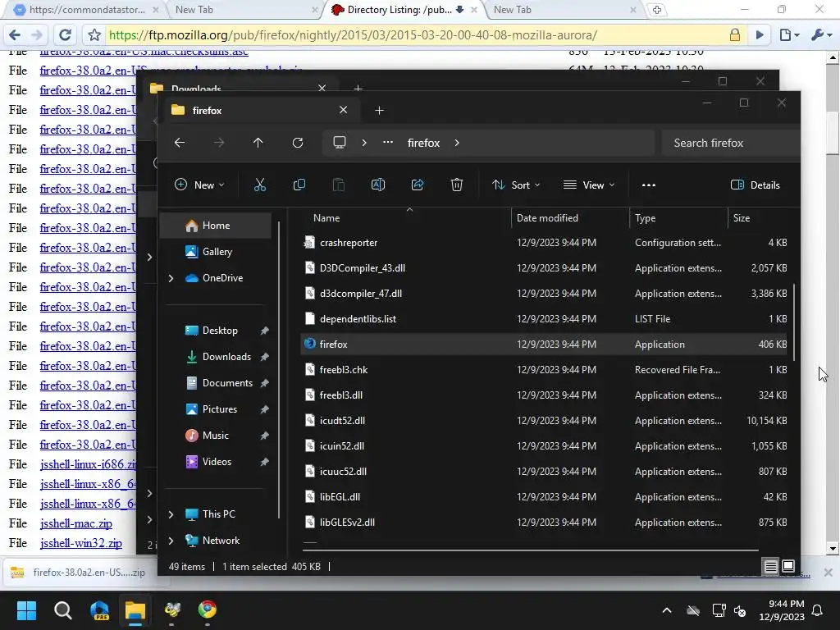
Task: Reload the page in the browser window
Action: [x=66, y=34]
